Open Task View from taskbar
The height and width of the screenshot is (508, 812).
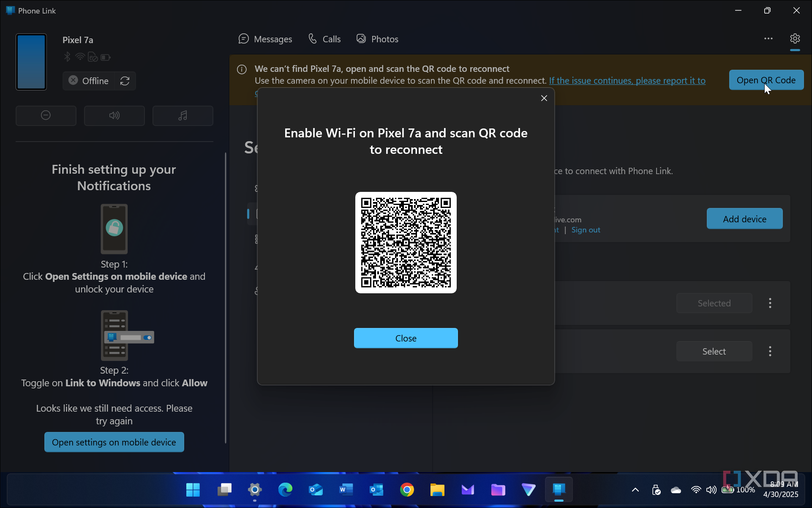pos(224,490)
